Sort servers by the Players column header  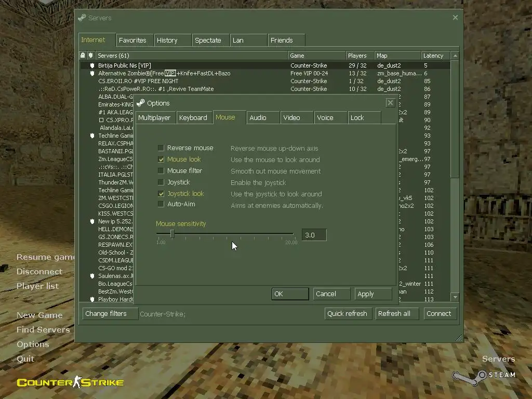point(360,55)
